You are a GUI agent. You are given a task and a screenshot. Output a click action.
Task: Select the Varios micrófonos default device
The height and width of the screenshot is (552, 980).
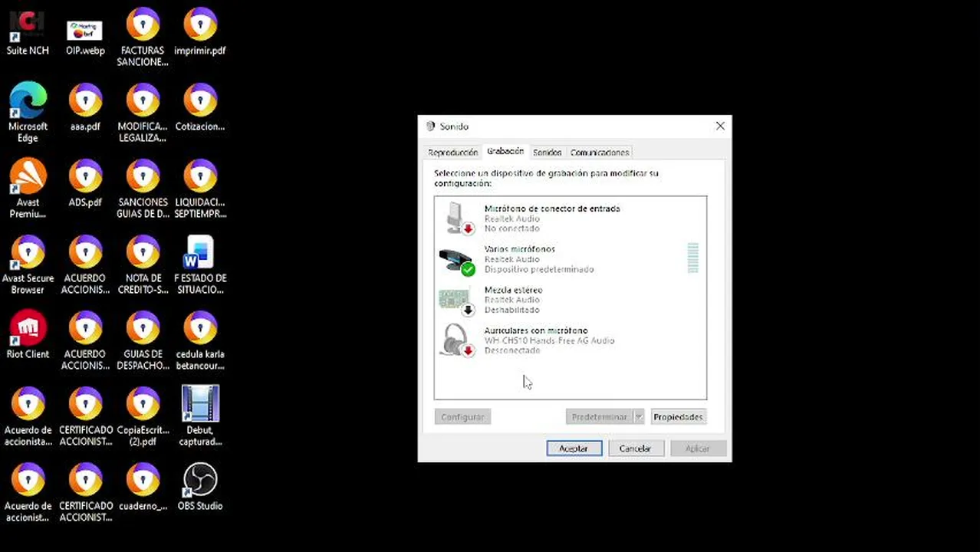571,258
